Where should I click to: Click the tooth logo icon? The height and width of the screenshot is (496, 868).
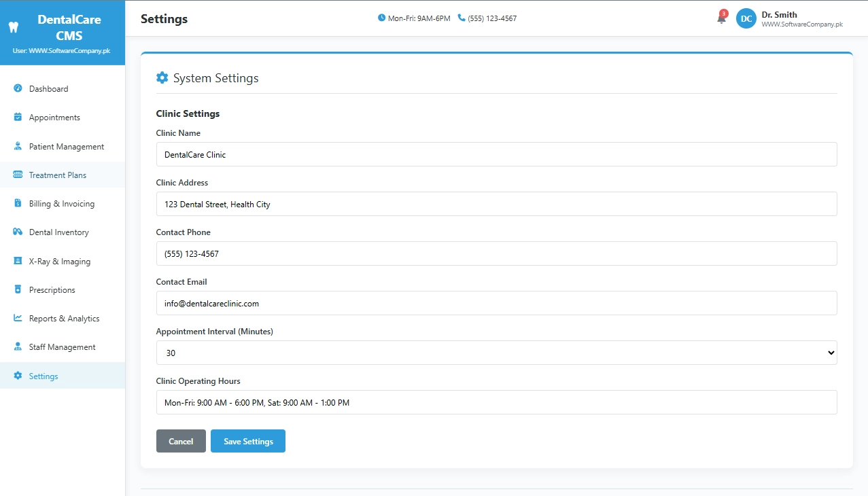pos(11,28)
